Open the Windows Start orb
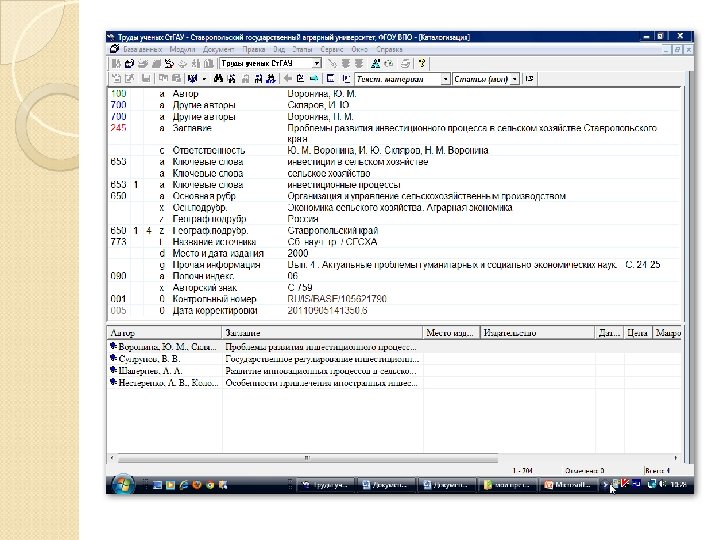720x540 pixels. (123, 484)
